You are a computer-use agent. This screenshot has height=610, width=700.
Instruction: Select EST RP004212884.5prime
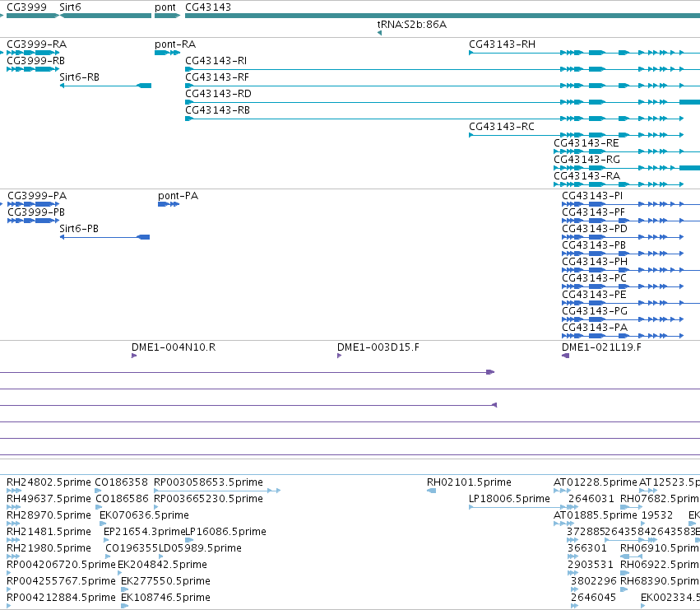pos(61,598)
